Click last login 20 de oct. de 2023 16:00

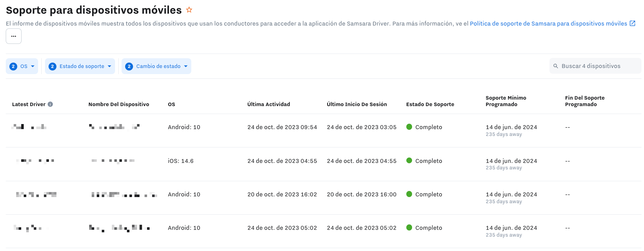point(362,194)
